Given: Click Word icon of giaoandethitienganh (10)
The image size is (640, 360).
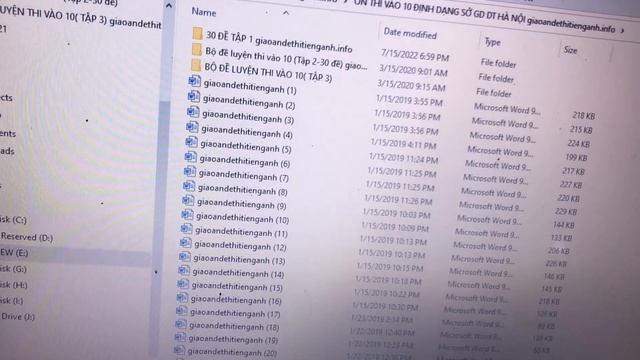Looking at the screenshot, I should [x=187, y=214].
